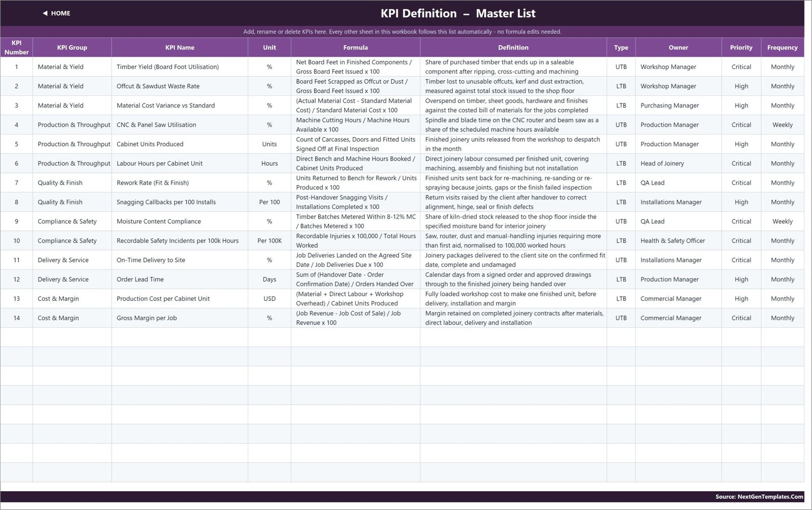Click the formula Machine Cutting Hours / Machine Hours
The height and width of the screenshot is (510, 812).
tap(355, 125)
